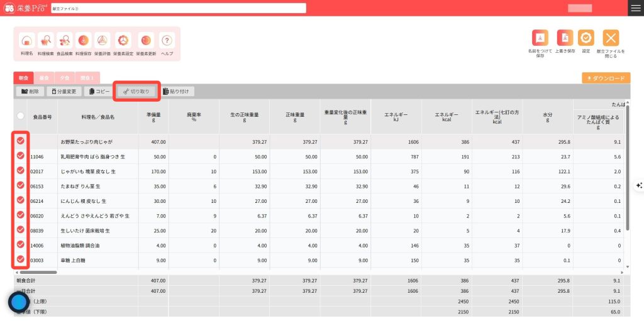Image resolution: width=644 pixels, height=321 pixels.
Task: Click the orange ダウンロード button
Action: pyautogui.click(x=606, y=79)
